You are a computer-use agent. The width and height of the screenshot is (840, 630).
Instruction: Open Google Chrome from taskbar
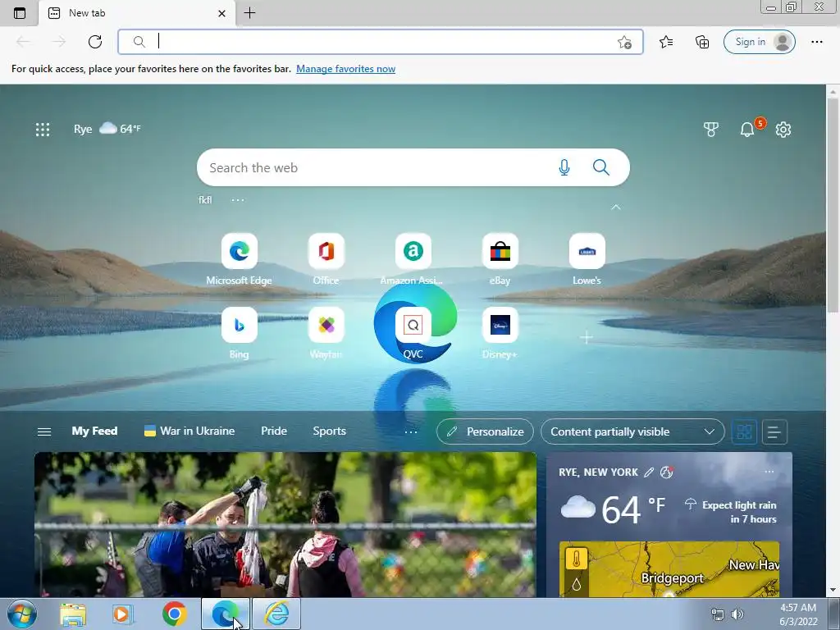tap(174, 614)
